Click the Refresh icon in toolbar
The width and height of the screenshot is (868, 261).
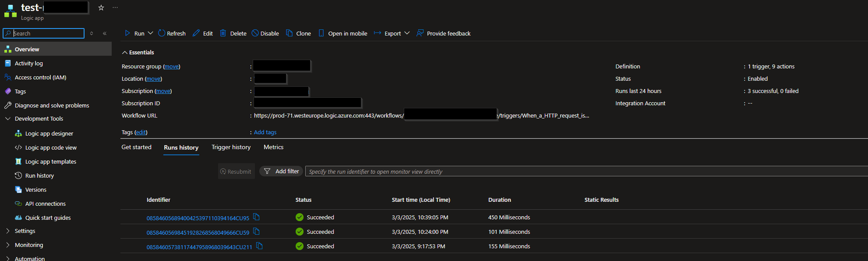pyautogui.click(x=162, y=33)
